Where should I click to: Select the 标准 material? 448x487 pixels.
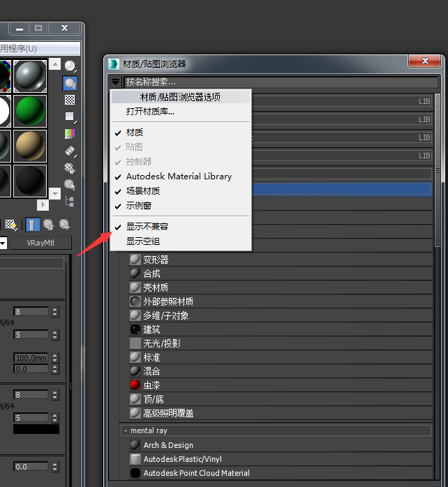tap(281, 357)
